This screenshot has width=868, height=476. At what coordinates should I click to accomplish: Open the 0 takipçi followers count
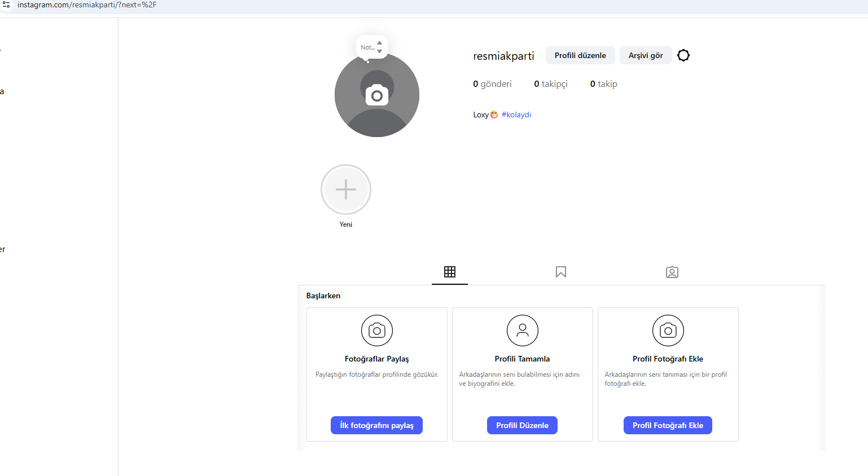click(551, 83)
